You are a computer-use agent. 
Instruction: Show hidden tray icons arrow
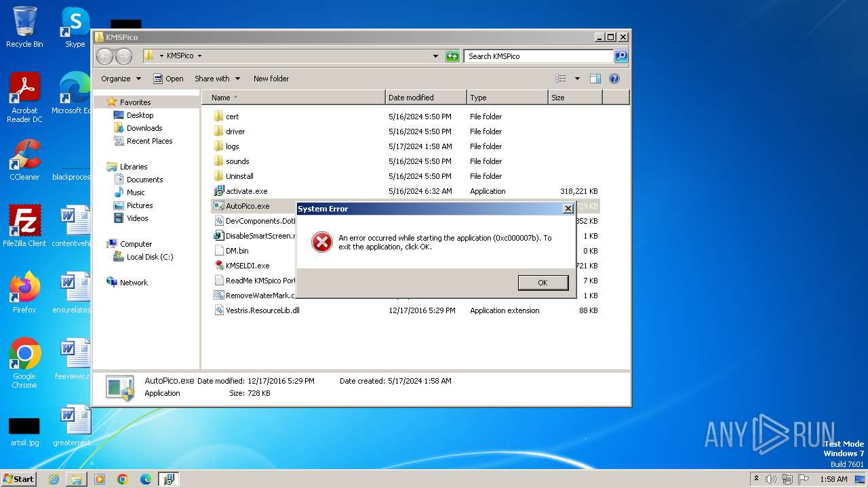coord(756,479)
